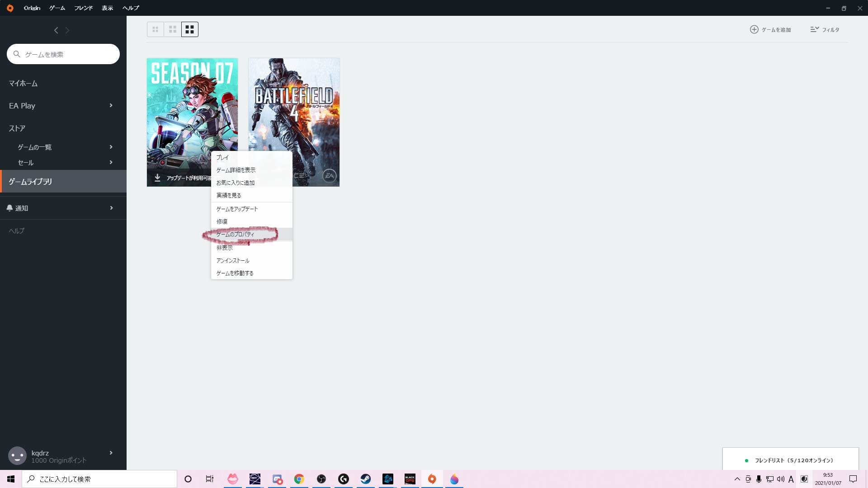
Task: Click the speaker volume tray icon
Action: 781,479
